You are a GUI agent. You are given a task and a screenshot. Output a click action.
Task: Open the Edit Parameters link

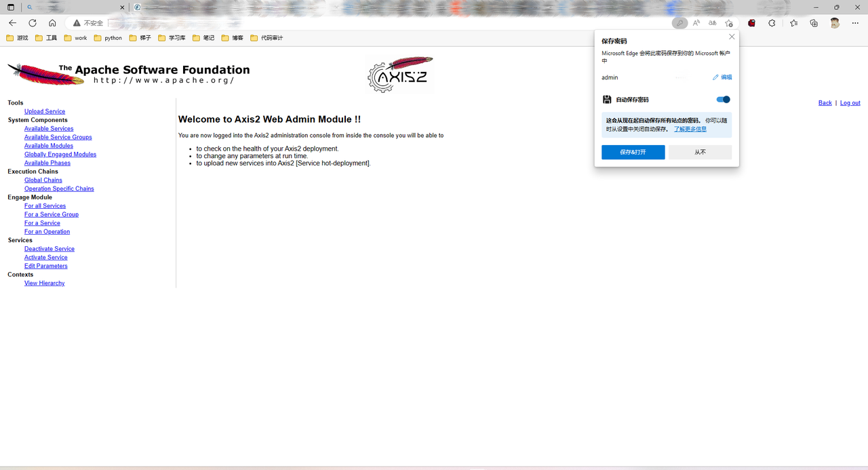coord(46,266)
